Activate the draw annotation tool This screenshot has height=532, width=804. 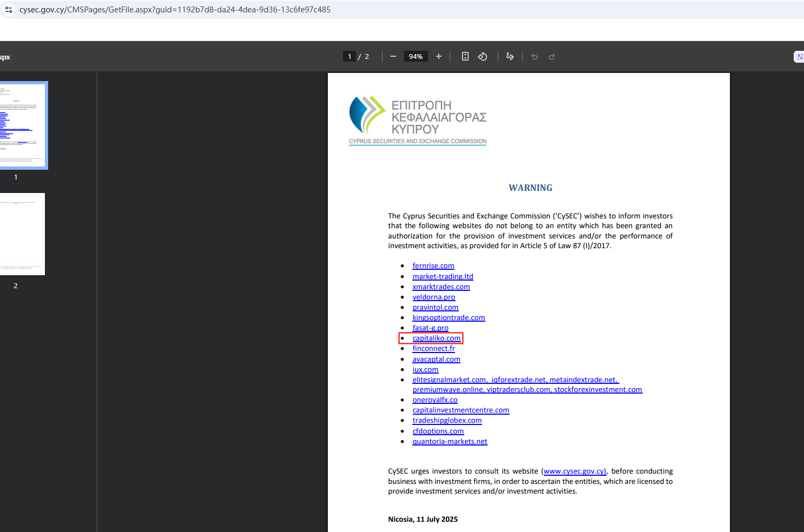(x=510, y=57)
